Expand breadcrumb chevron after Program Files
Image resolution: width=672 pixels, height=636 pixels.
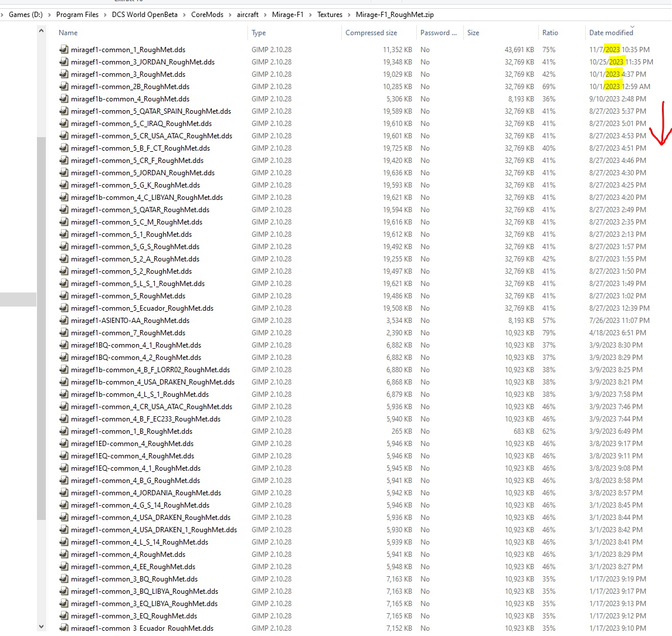pos(106,15)
